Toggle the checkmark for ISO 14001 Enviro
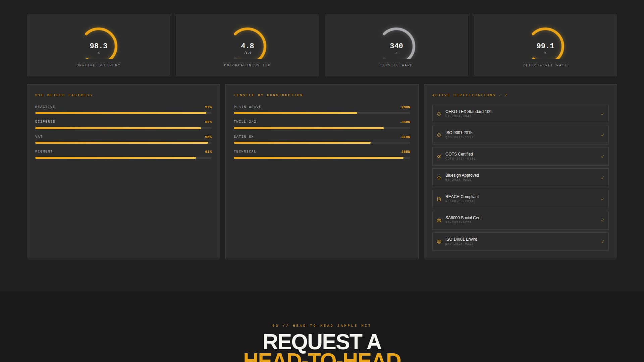644x362 pixels. pos(603,242)
